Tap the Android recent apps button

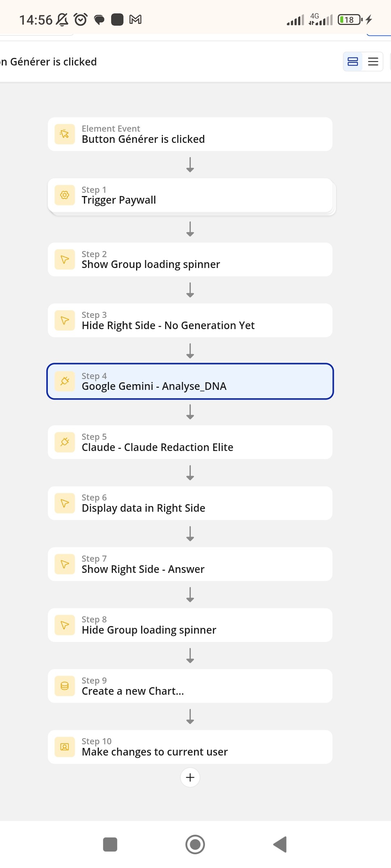(x=110, y=844)
